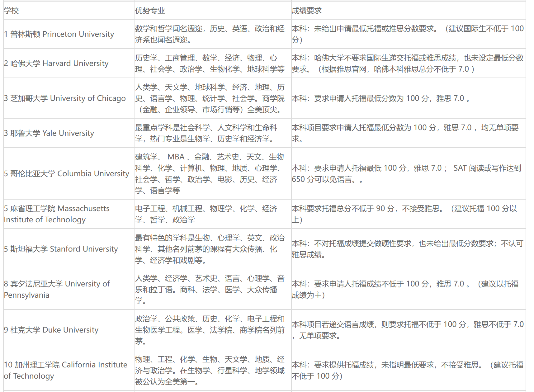Select the Massachusetts Institute of Technology cell

pyautogui.click(x=57, y=214)
